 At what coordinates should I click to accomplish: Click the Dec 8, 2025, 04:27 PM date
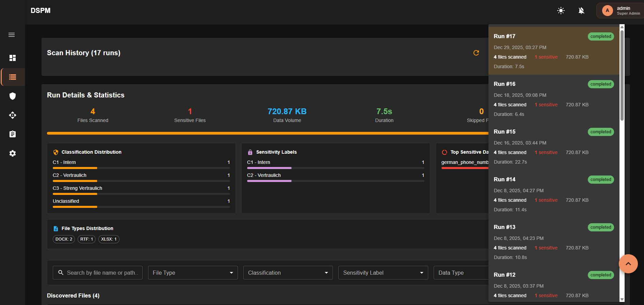[x=519, y=190]
